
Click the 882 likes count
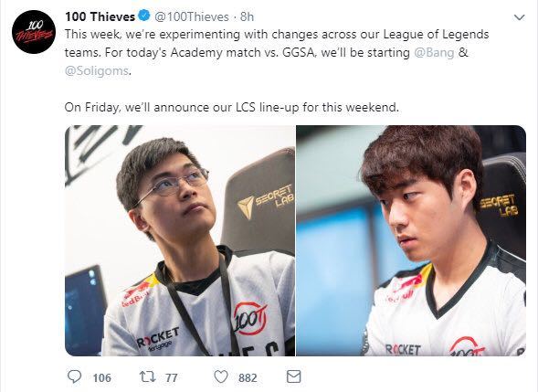[x=248, y=378]
